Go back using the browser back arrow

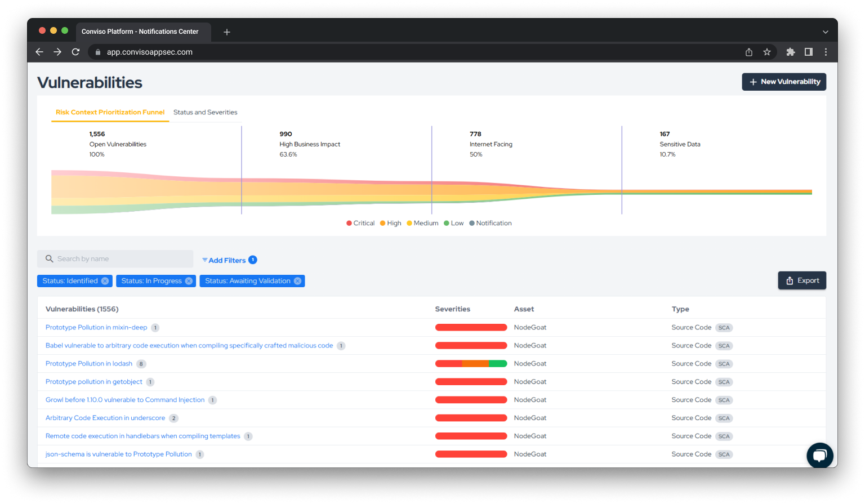click(x=39, y=52)
